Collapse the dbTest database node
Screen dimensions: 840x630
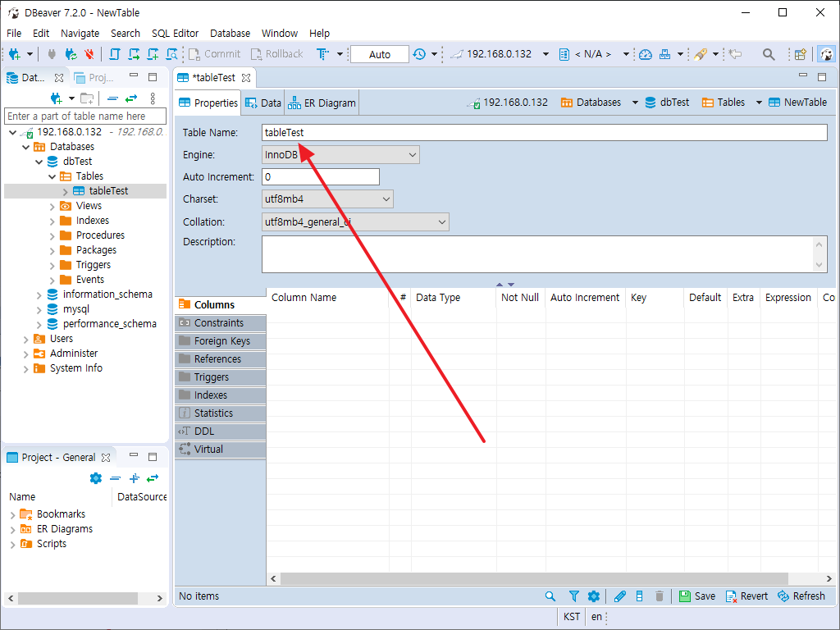[39, 162]
